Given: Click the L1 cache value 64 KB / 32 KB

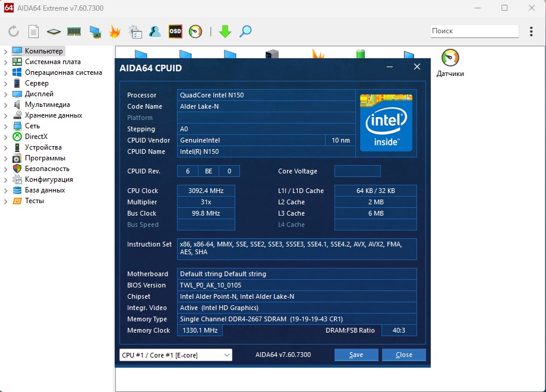Looking at the screenshot, I should pos(375,191).
